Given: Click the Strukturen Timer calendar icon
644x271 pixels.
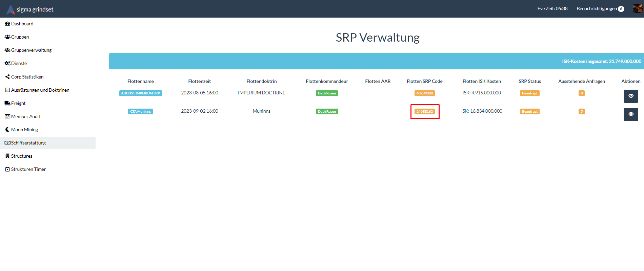Looking at the screenshot, I should coord(7,169).
